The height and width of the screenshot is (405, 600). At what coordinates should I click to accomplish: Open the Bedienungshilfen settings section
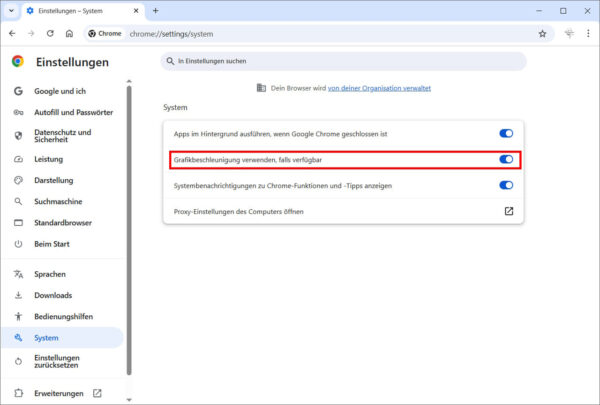point(63,317)
